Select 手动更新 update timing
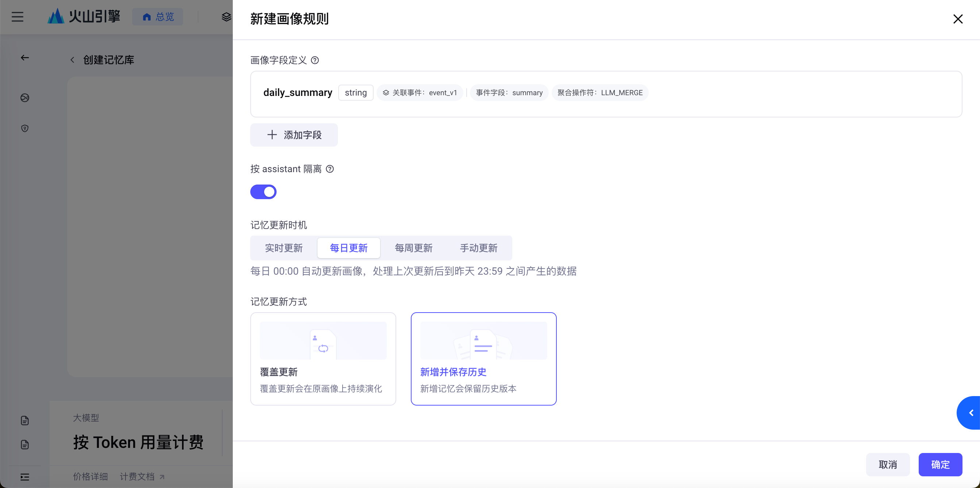Screen dimensions: 980x488 478,248
